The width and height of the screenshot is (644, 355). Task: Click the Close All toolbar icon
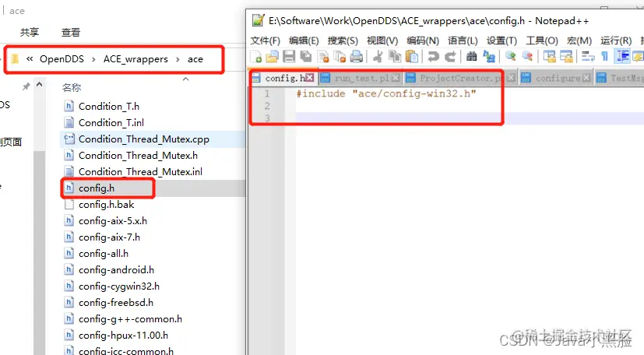tap(340, 56)
